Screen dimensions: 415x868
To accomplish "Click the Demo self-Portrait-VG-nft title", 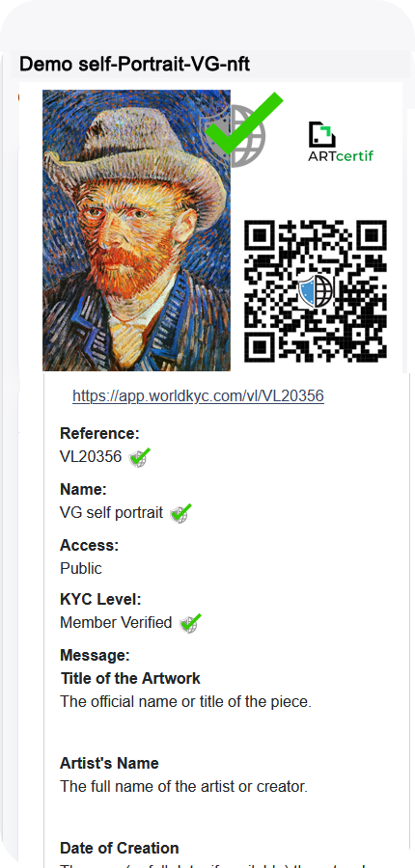I will [135, 65].
